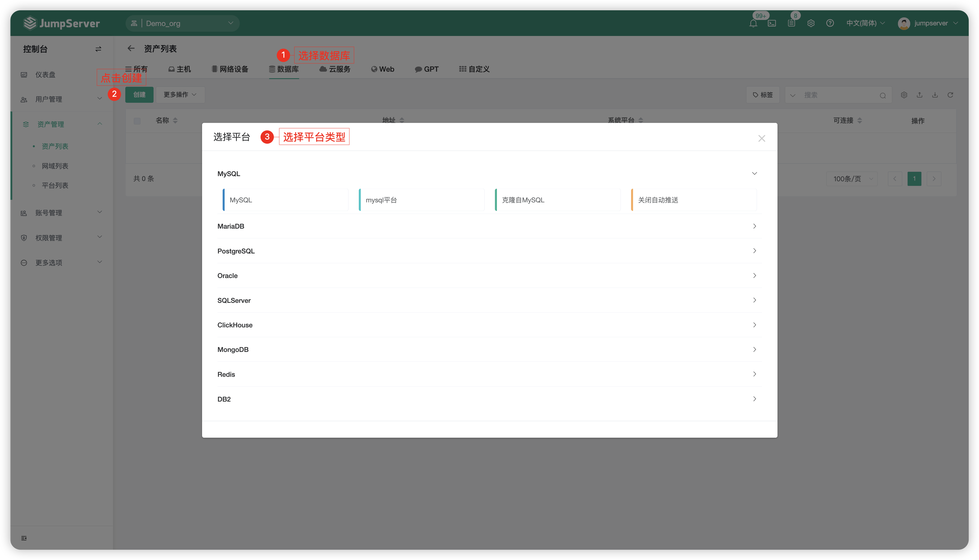The width and height of the screenshot is (979, 560).
Task: Click the JumpServer logo
Action: point(62,23)
